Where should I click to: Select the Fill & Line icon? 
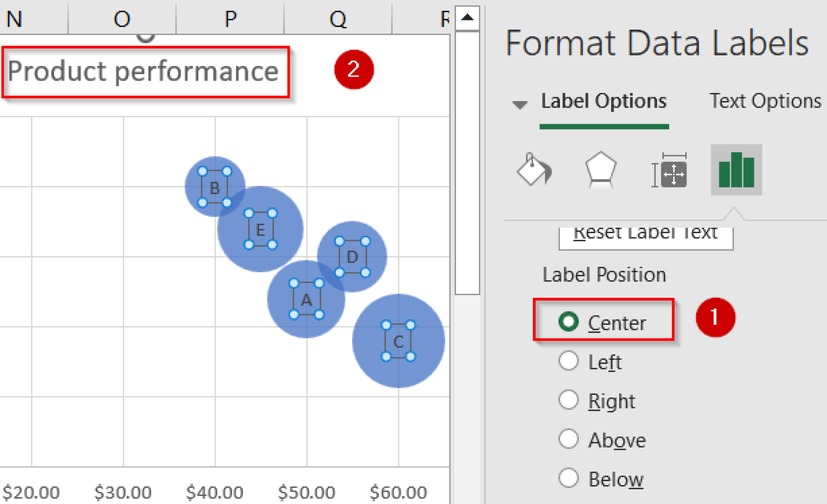(x=534, y=170)
